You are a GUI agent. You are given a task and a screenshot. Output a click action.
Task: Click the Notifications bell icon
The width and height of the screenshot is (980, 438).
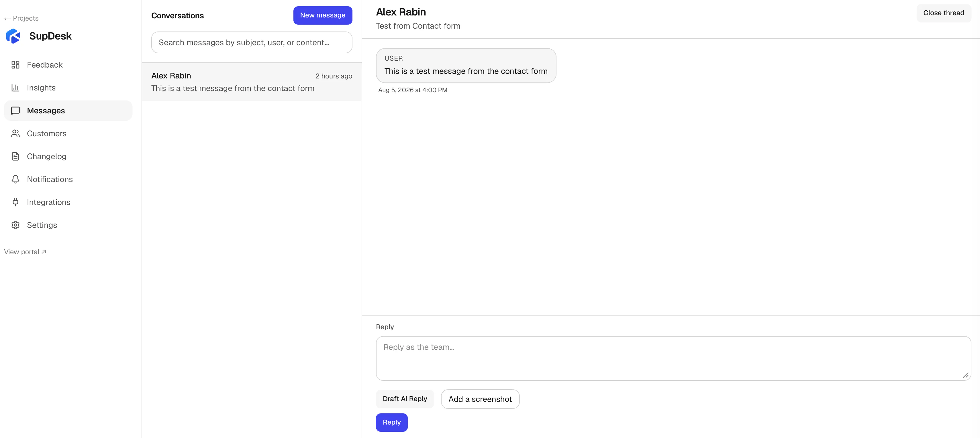coord(15,179)
